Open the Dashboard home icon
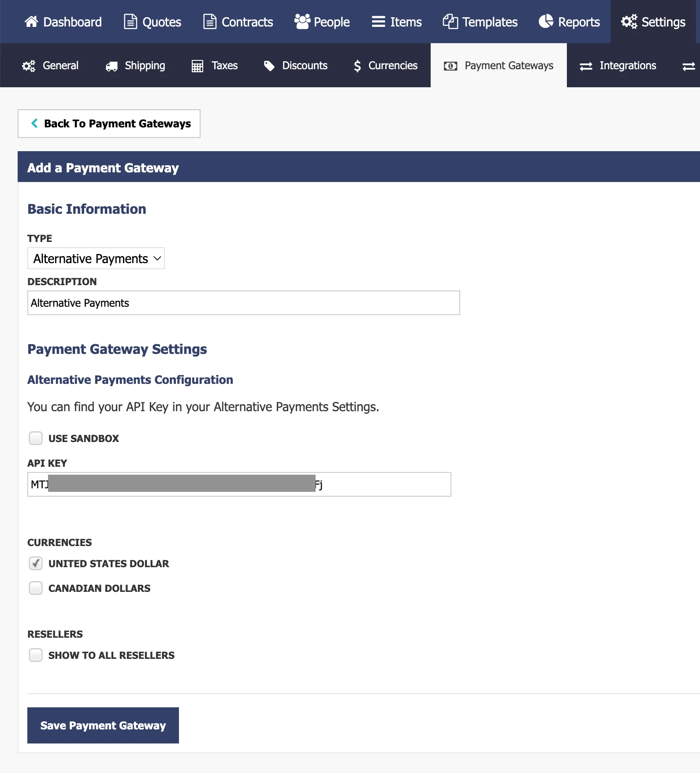 (x=31, y=21)
